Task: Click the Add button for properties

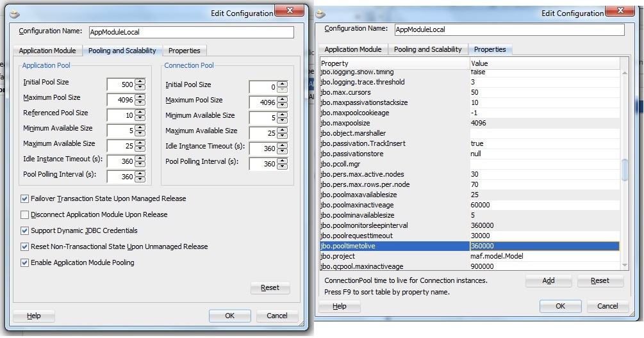Action: point(548,280)
